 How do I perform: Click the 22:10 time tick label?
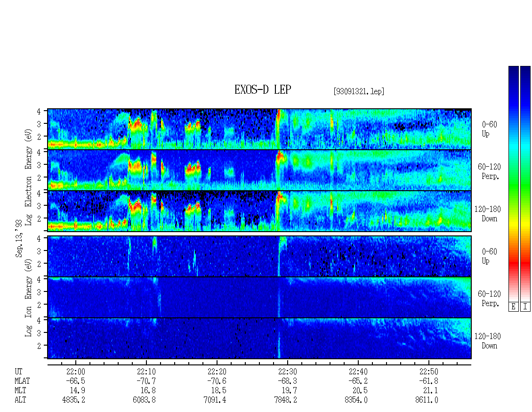tap(146, 372)
